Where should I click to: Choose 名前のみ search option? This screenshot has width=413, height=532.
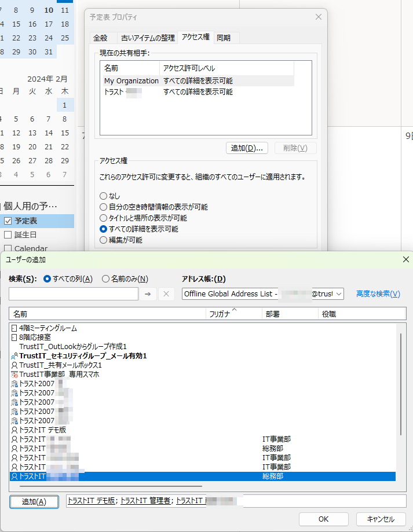pos(106,279)
